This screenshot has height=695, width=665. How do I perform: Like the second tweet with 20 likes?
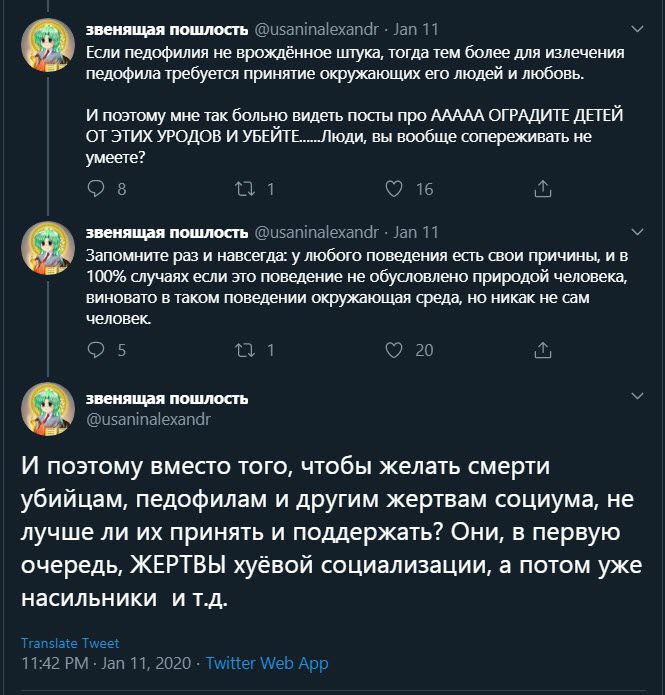tap(394, 350)
